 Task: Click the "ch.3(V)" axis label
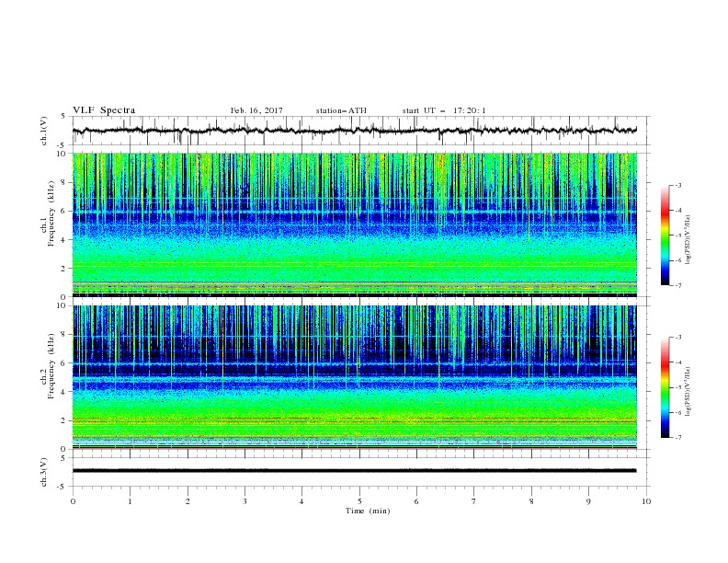coord(44,472)
